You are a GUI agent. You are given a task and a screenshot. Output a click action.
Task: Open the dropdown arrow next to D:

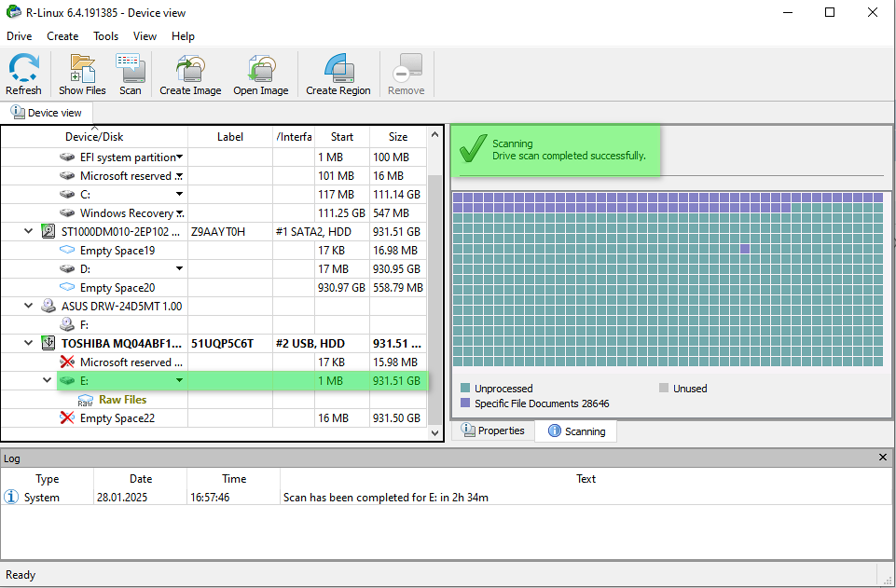click(x=179, y=269)
